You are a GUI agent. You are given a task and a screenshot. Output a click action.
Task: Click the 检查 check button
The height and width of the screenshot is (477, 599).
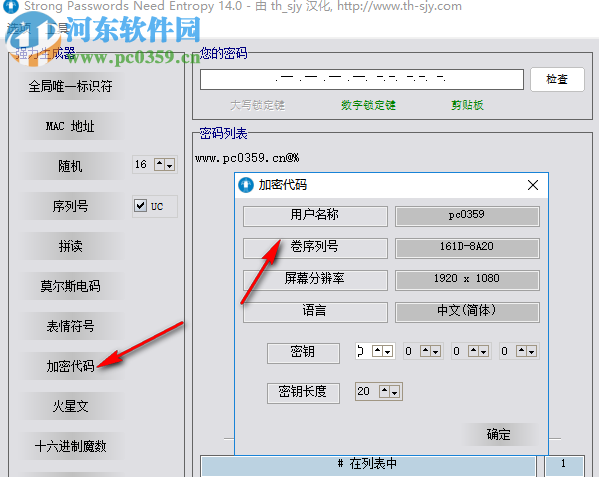coord(557,79)
